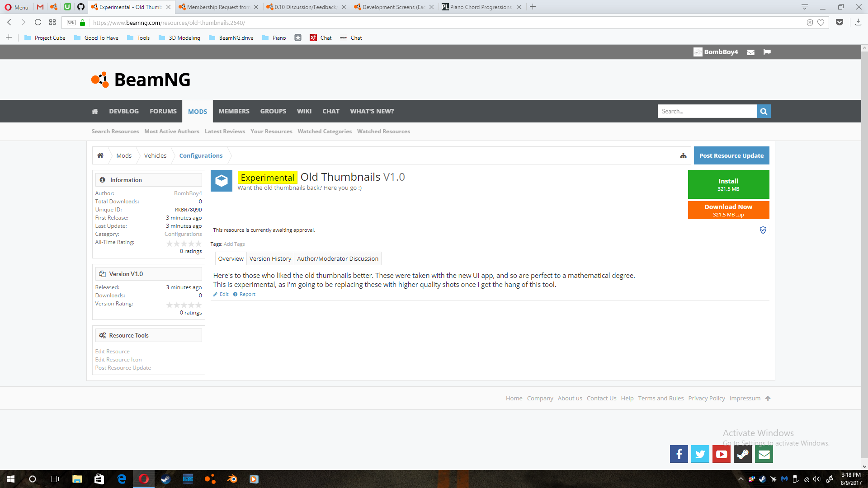The height and width of the screenshot is (488, 868).
Task: Switch to the Membership Request tab
Action: tap(219, 7)
